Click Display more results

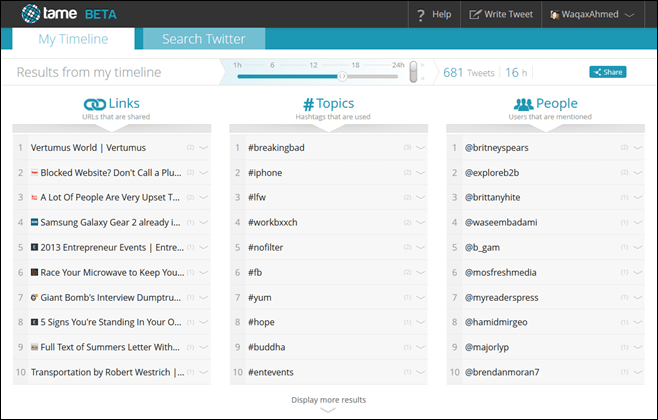tap(329, 400)
